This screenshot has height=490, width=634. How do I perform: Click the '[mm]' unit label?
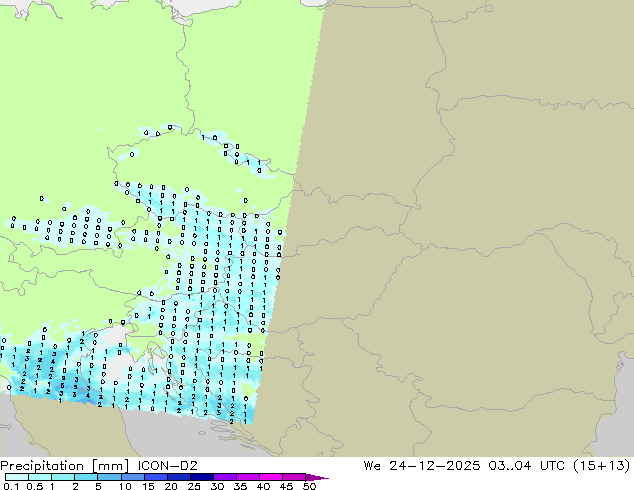click(111, 466)
